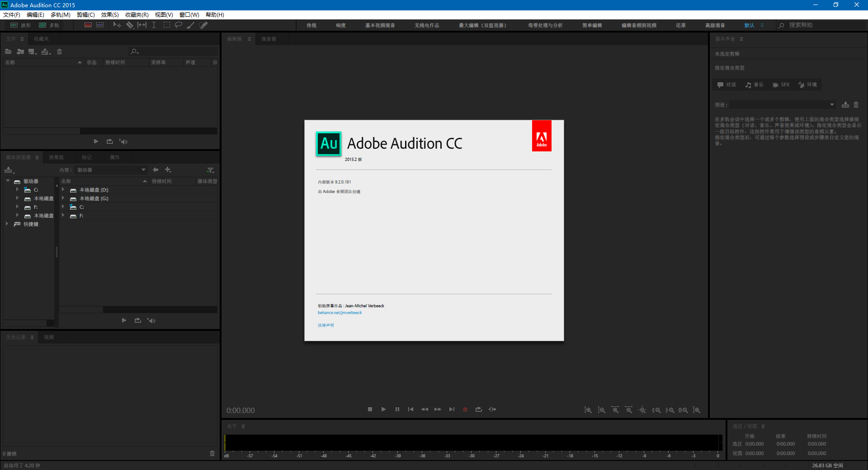Click zoom in time icon

pyautogui.click(x=615, y=410)
